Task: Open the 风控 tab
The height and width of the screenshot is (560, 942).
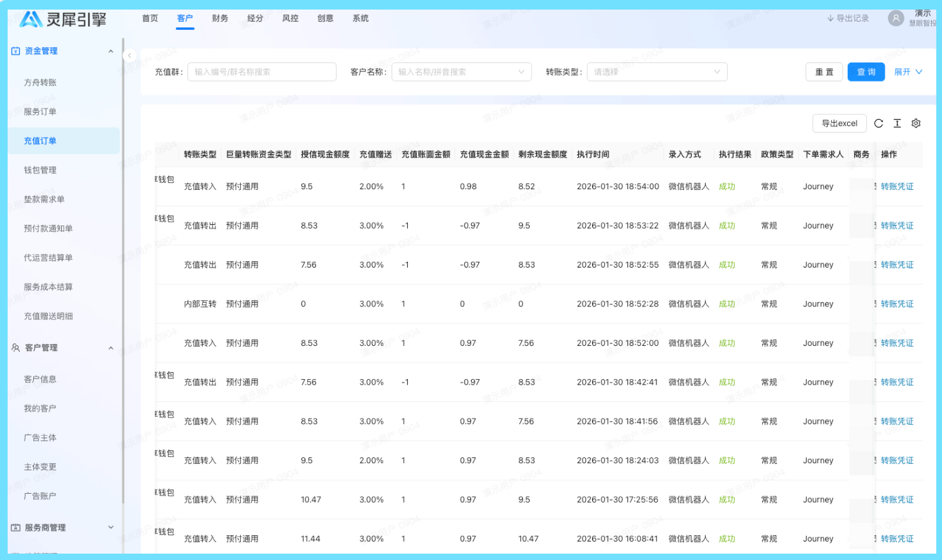Action: (290, 18)
